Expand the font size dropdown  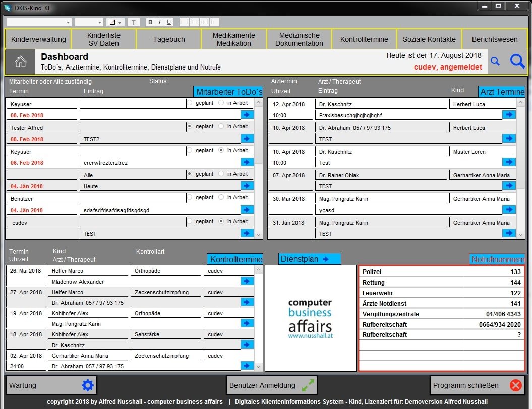(100, 22)
